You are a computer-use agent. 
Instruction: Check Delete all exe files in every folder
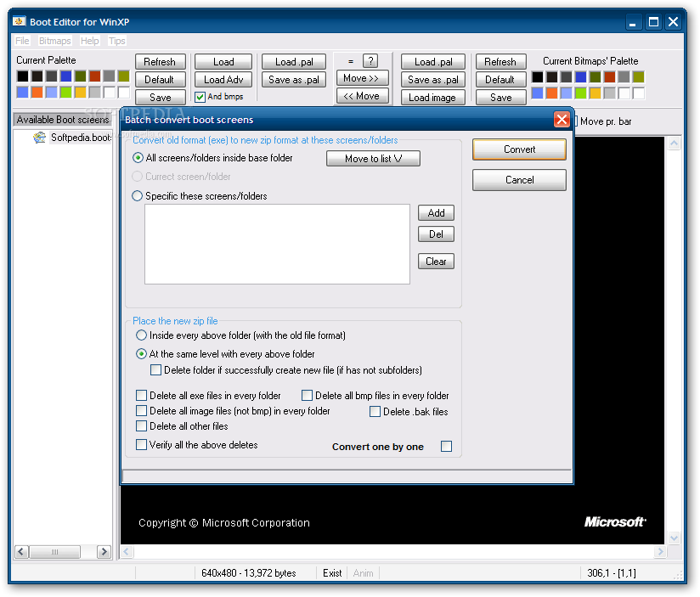tap(142, 396)
